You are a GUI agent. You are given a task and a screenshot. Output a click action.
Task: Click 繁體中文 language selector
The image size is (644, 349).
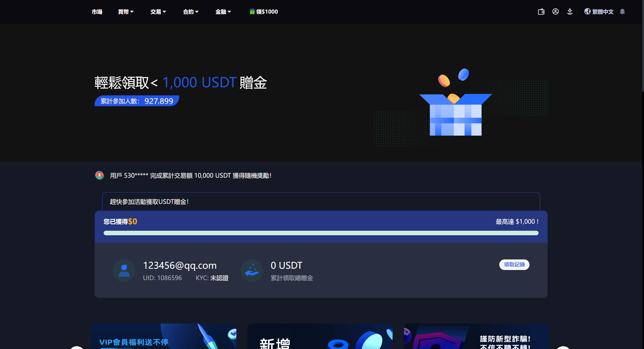pos(602,12)
